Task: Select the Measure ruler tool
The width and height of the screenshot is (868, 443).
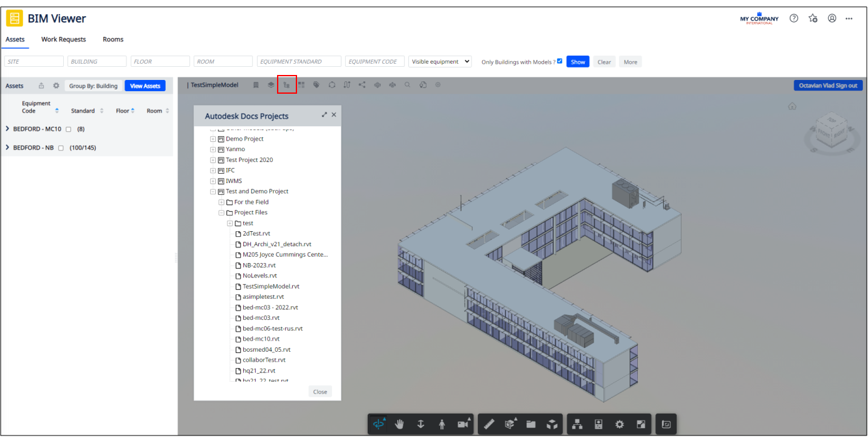Action: point(490,424)
